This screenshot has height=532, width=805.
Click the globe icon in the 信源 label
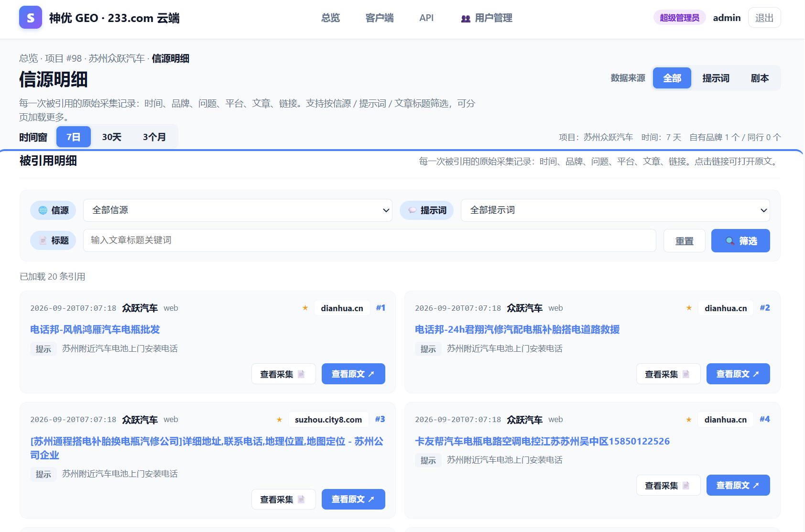[x=43, y=210]
